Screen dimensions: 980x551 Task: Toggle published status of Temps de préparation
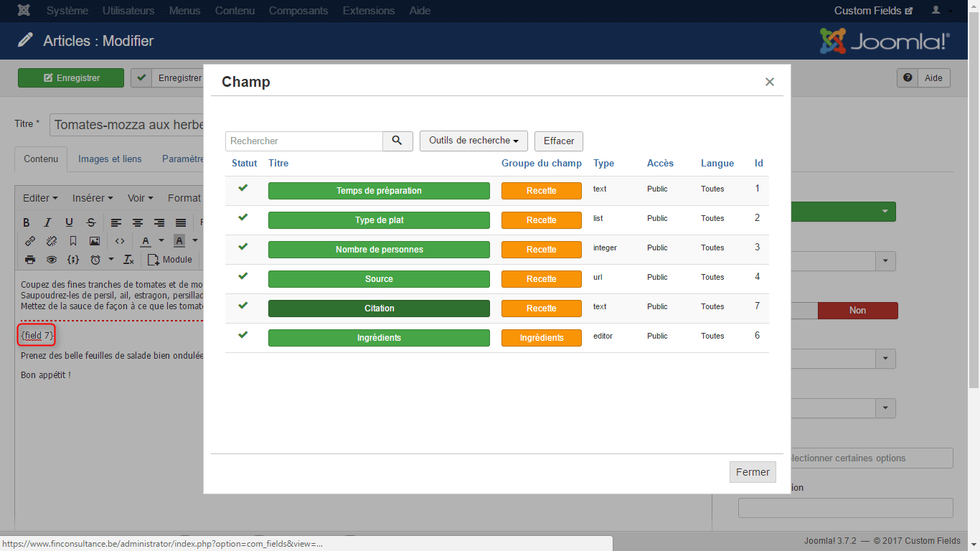pos(243,188)
